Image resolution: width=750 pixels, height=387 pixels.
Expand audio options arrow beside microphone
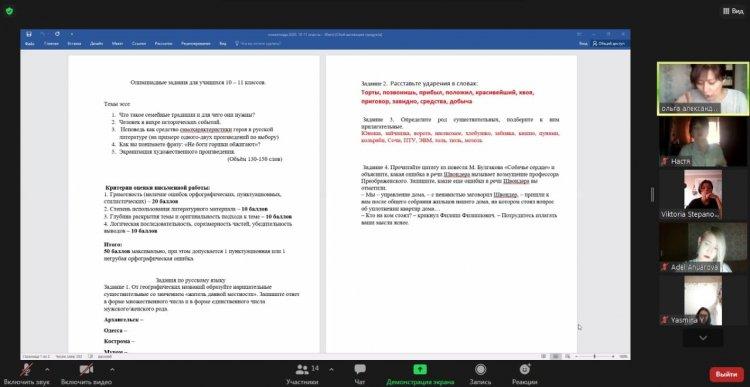click(x=47, y=369)
